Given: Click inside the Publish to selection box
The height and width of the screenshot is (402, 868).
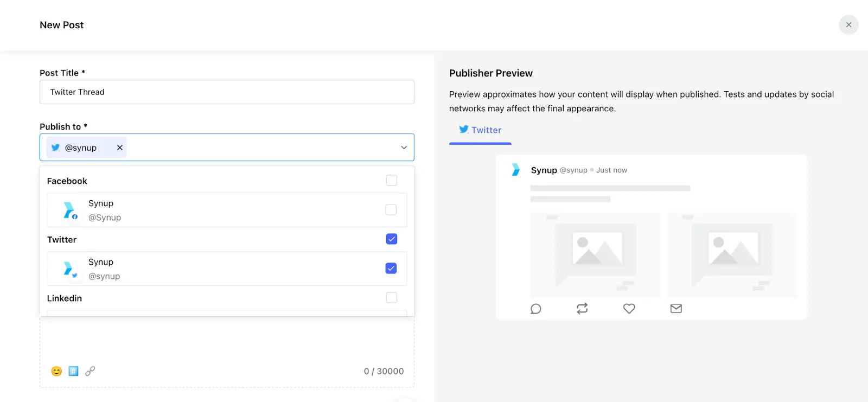Looking at the screenshot, I should tap(227, 148).
